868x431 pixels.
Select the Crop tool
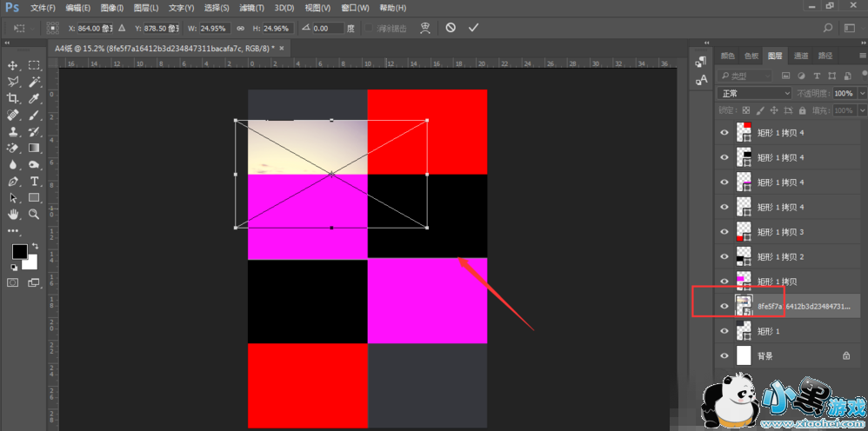13,98
